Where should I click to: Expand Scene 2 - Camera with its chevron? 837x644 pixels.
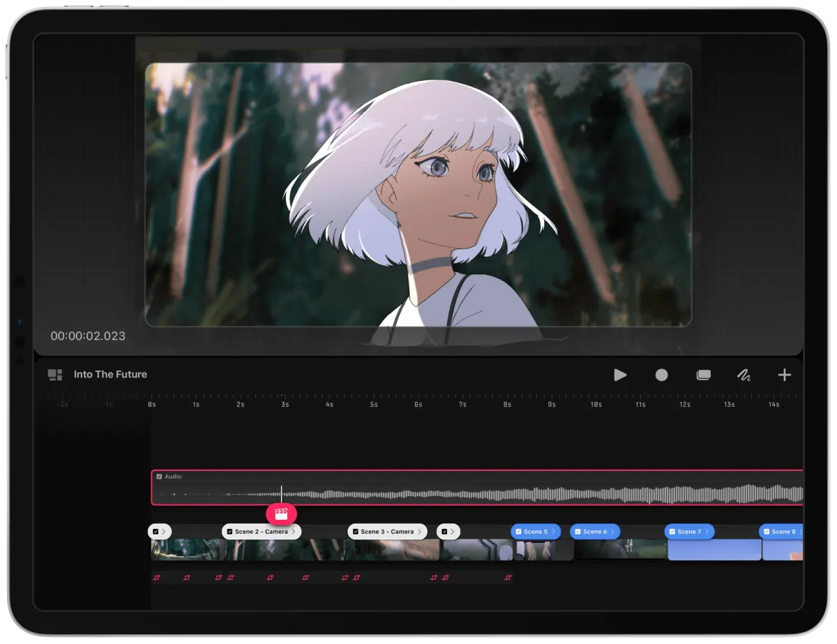coord(294,532)
